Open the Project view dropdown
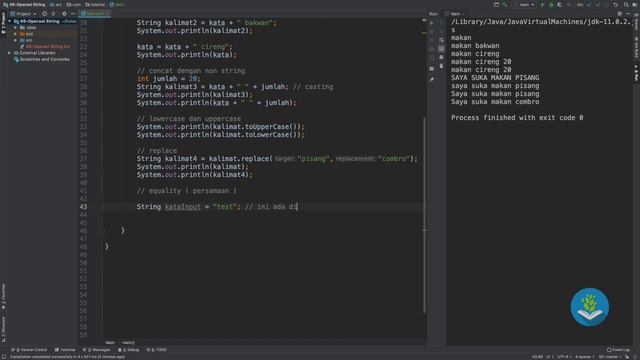Viewport: 640px width, 360px height. pyautogui.click(x=23, y=13)
